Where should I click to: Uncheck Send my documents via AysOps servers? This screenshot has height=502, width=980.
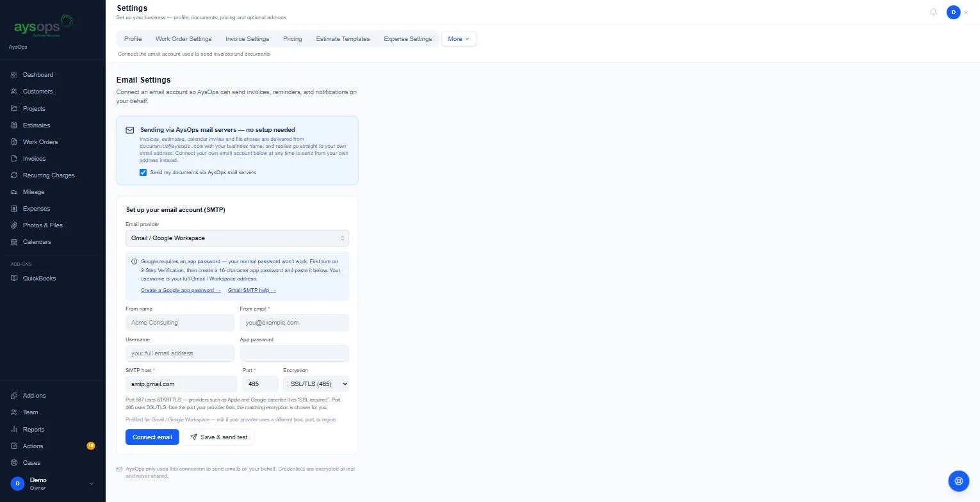click(143, 173)
